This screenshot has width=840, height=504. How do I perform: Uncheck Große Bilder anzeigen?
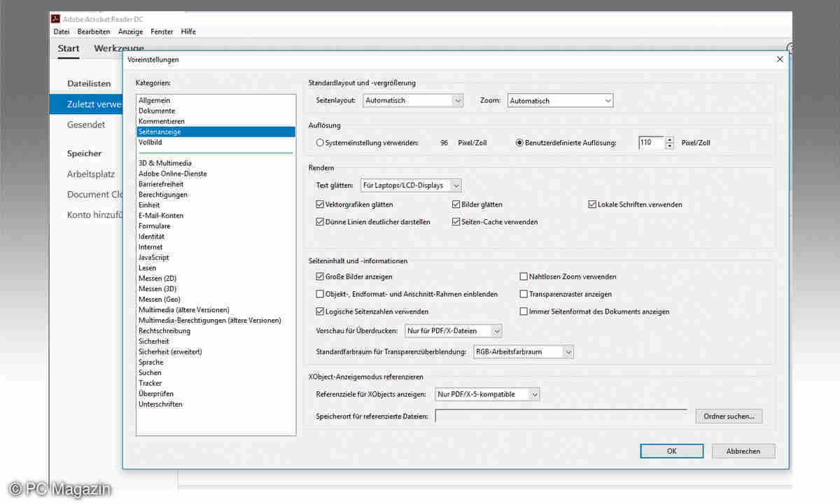point(320,276)
